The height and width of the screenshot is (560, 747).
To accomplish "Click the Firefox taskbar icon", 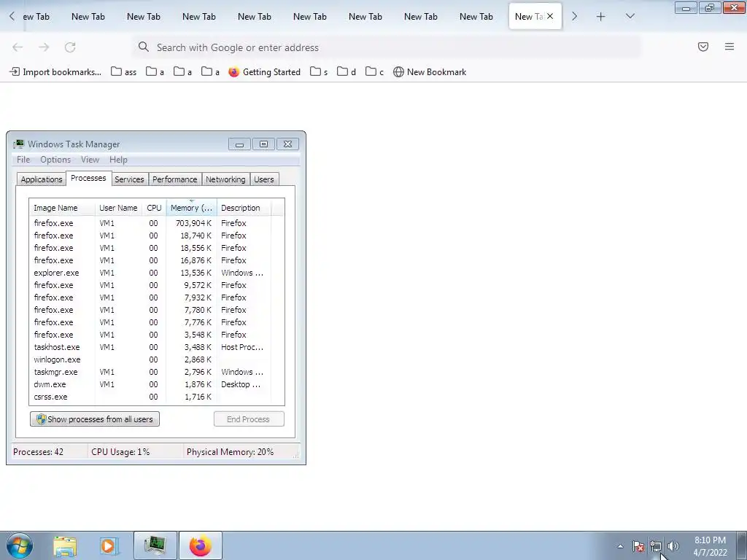I will [x=201, y=545].
